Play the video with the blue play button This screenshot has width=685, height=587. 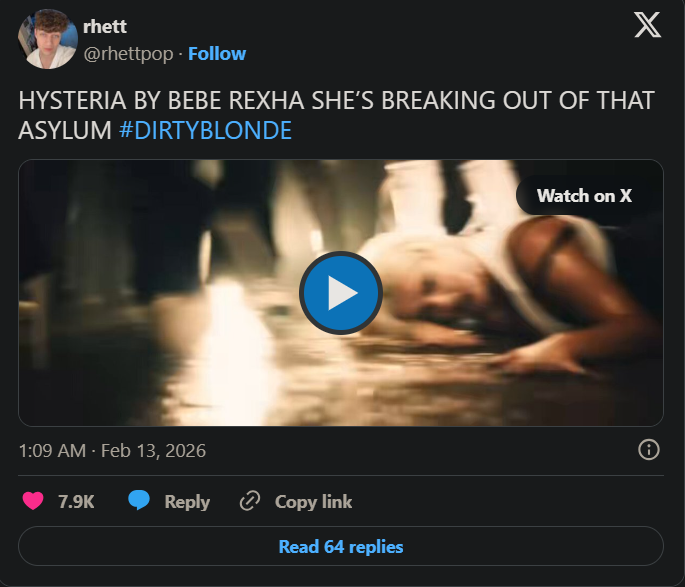341,293
